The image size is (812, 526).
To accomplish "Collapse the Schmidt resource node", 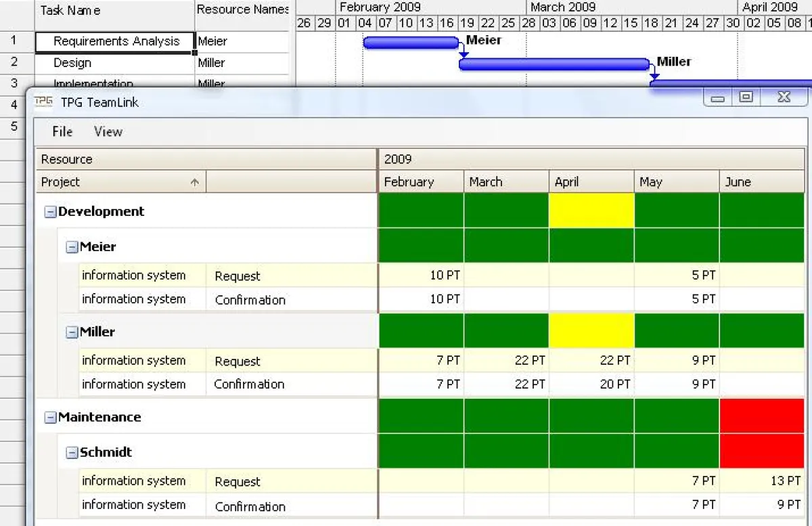I will coord(72,453).
